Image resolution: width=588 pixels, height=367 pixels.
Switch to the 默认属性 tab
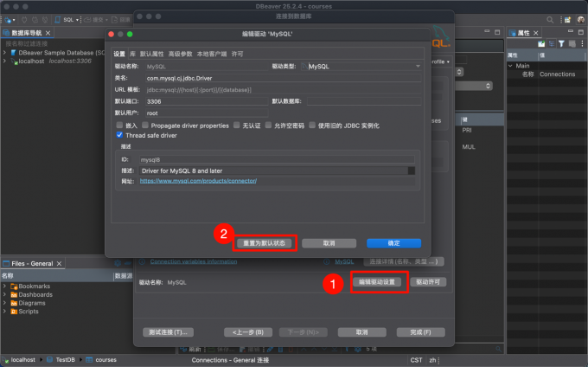152,54
